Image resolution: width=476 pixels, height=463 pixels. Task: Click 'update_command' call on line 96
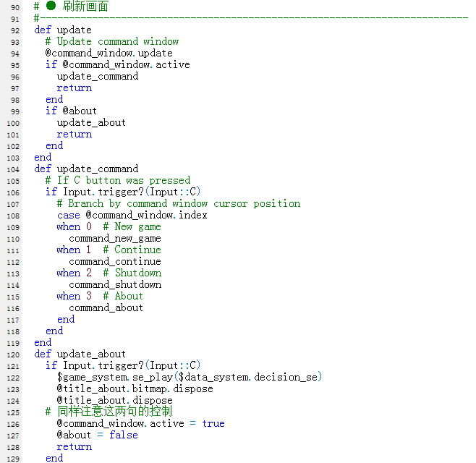pyautogui.click(x=98, y=76)
